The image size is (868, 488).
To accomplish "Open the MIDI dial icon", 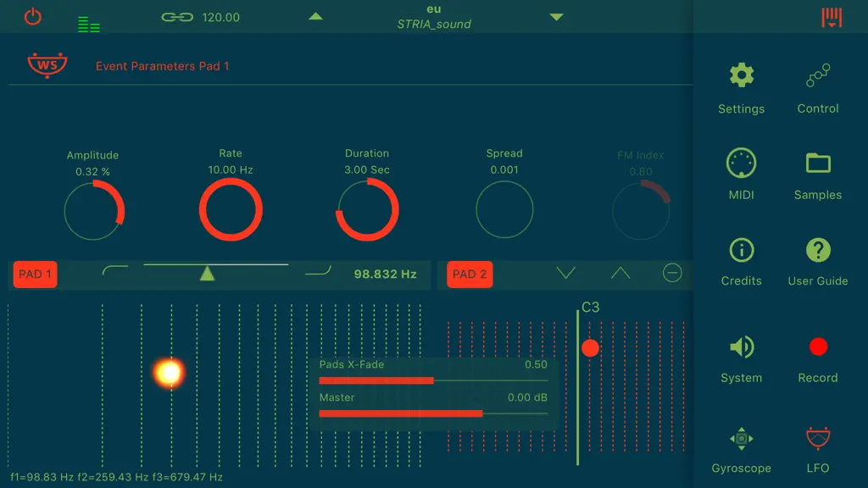I will tap(741, 163).
